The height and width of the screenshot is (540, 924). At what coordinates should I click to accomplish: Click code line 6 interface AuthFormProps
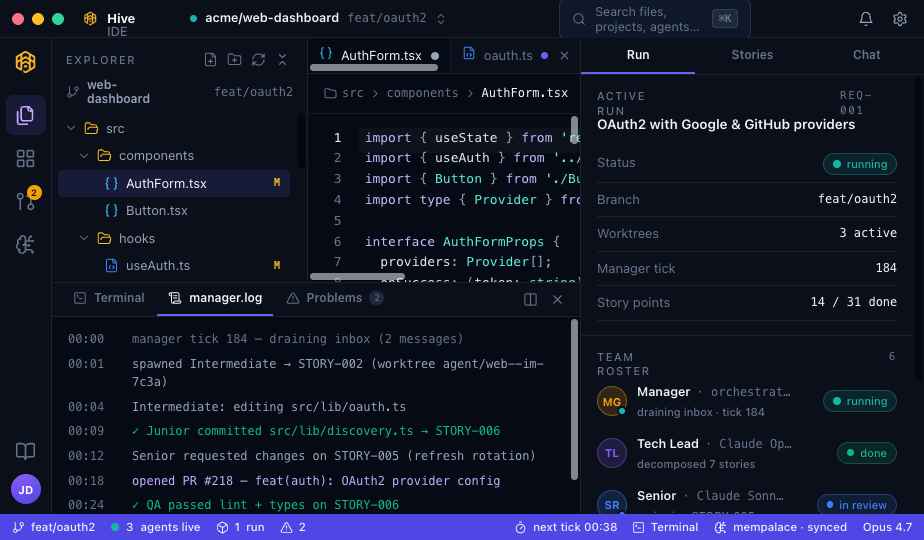[x=462, y=242]
